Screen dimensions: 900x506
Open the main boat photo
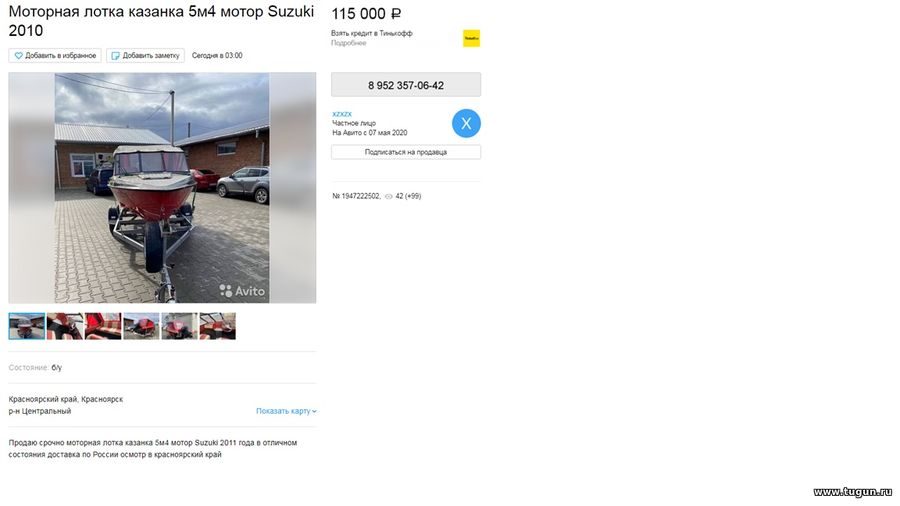click(162, 188)
